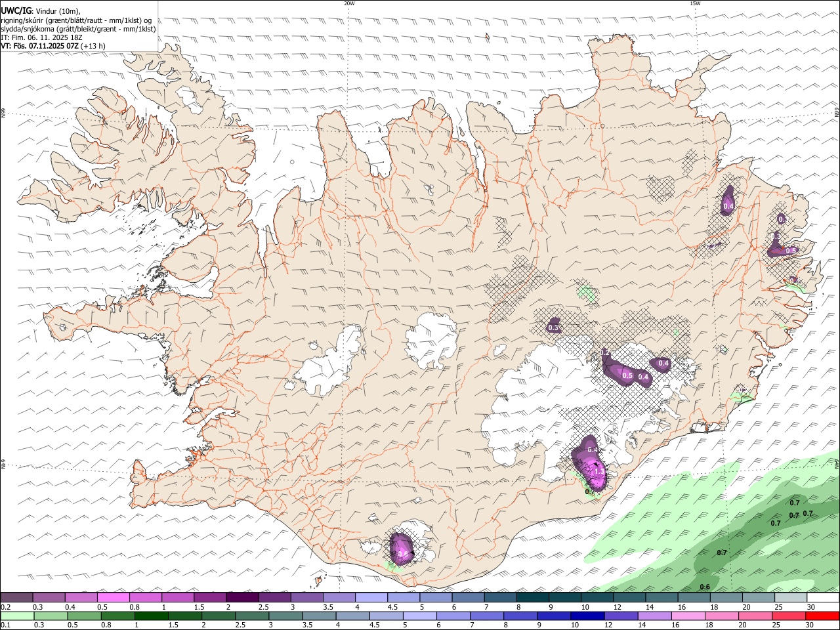Click the rain-scale swatch between 0.8 and 1
Image resolution: width=840 pixels, height=630 pixels.
point(117,616)
